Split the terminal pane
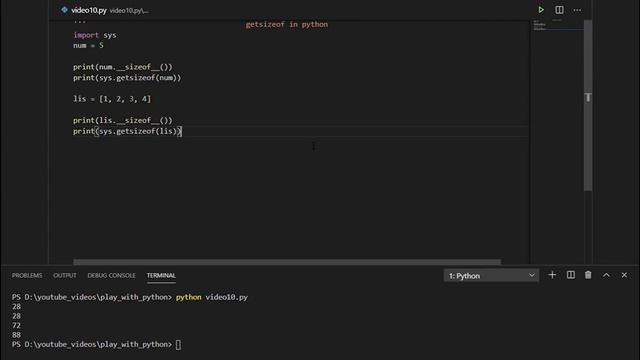Viewport: 640px width, 360px height. (571, 275)
